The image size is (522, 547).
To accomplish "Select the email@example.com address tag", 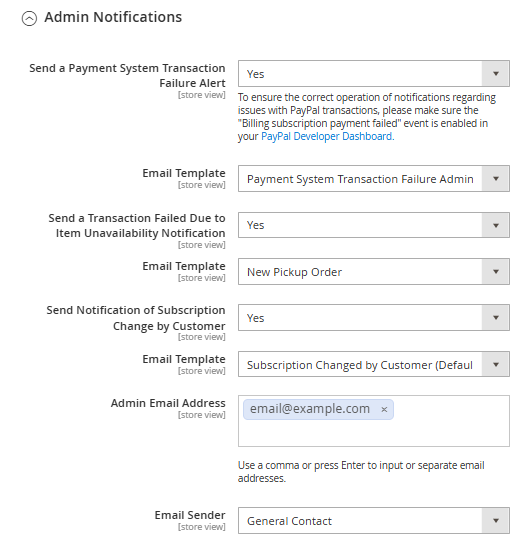I will point(310,409).
